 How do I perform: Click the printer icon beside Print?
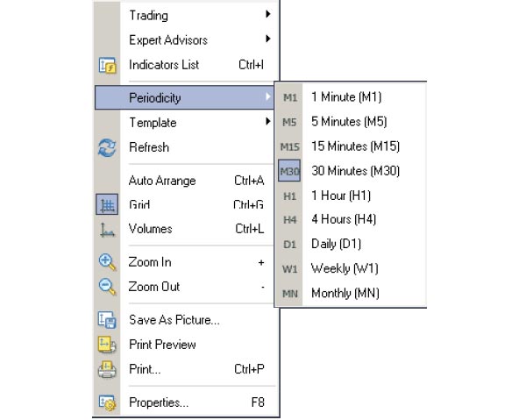pyautogui.click(x=107, y=369)
